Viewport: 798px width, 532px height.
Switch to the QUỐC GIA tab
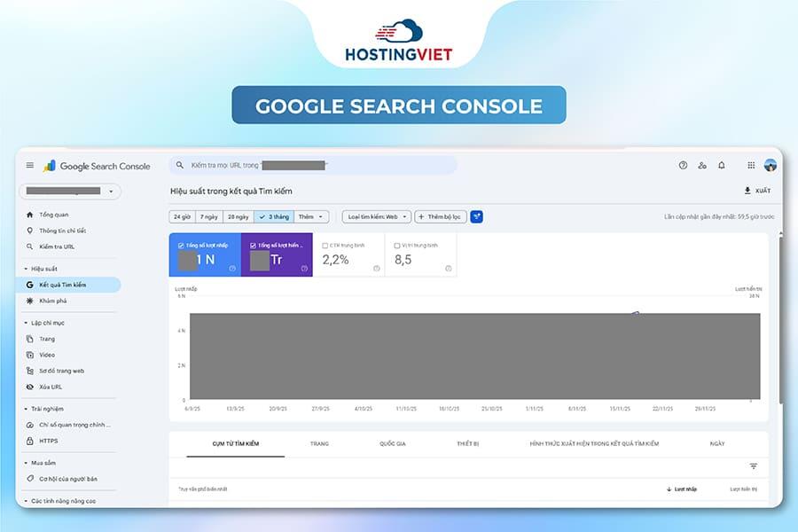click(x=394, y=444)
